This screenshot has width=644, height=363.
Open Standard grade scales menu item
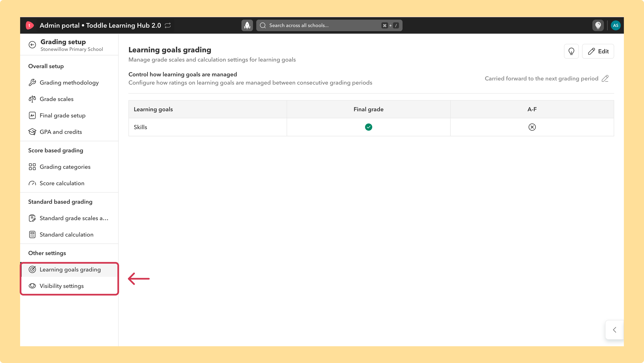[x=69, y=218]
